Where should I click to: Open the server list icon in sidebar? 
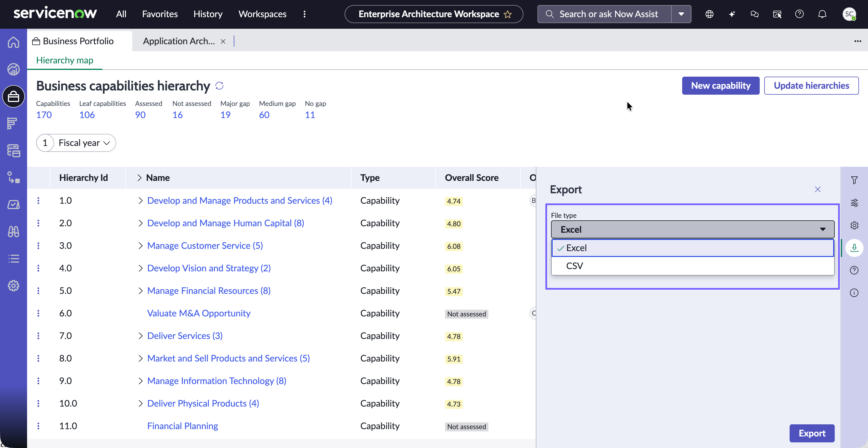tap(14, 150)
